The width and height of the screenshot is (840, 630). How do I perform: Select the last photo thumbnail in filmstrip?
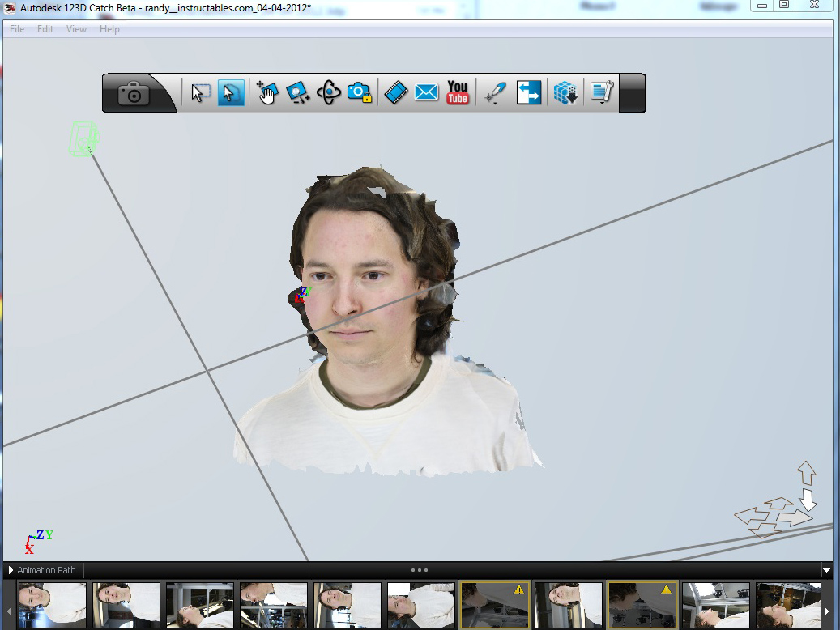click(x=787, y=606)
